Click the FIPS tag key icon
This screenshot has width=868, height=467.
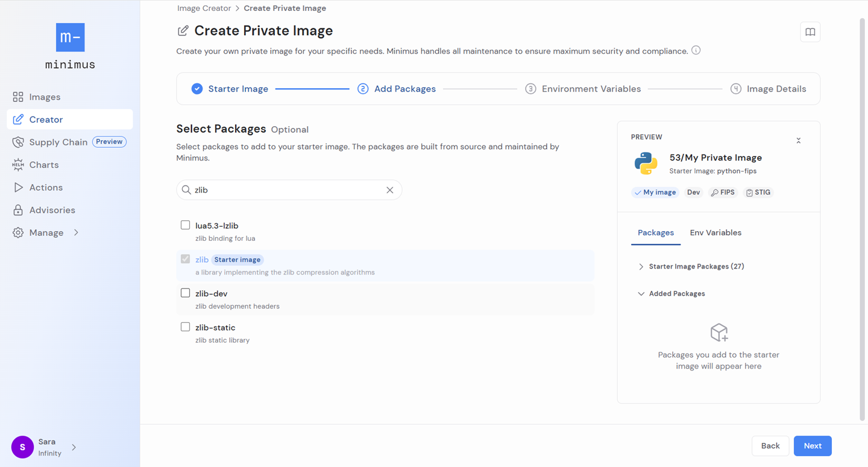coord(714,192)
